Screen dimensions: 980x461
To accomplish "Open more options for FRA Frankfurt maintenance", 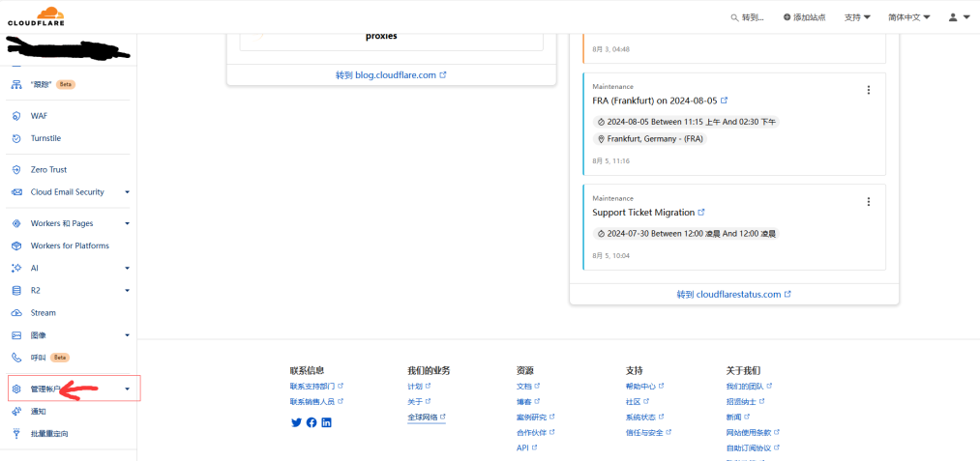I will pyautogui.click(x=868, y=90).
